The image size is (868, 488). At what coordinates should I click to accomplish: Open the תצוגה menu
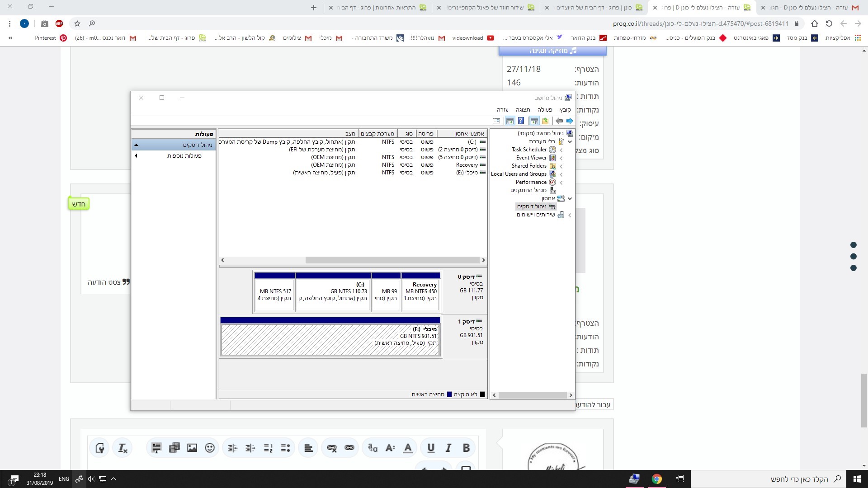[x=523, y=110]
